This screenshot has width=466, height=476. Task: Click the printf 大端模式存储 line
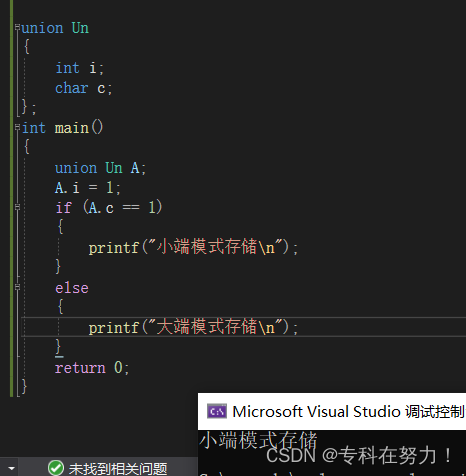(193, 327)
